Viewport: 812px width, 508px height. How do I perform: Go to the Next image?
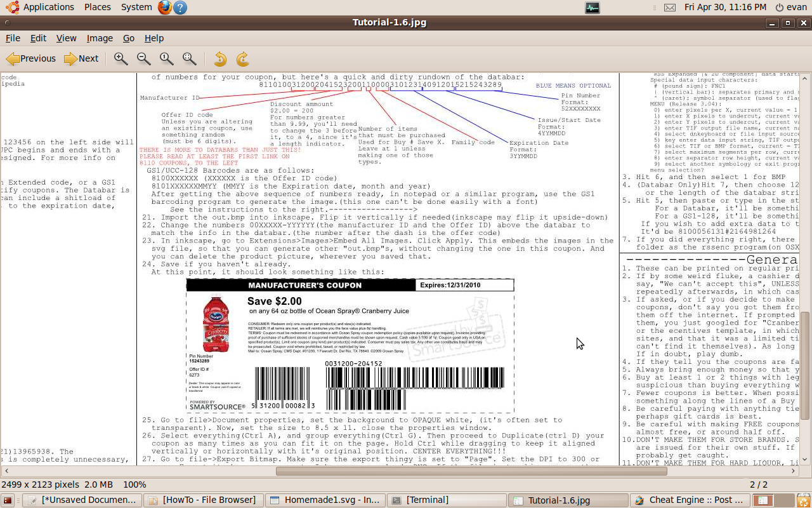(81, 58)
